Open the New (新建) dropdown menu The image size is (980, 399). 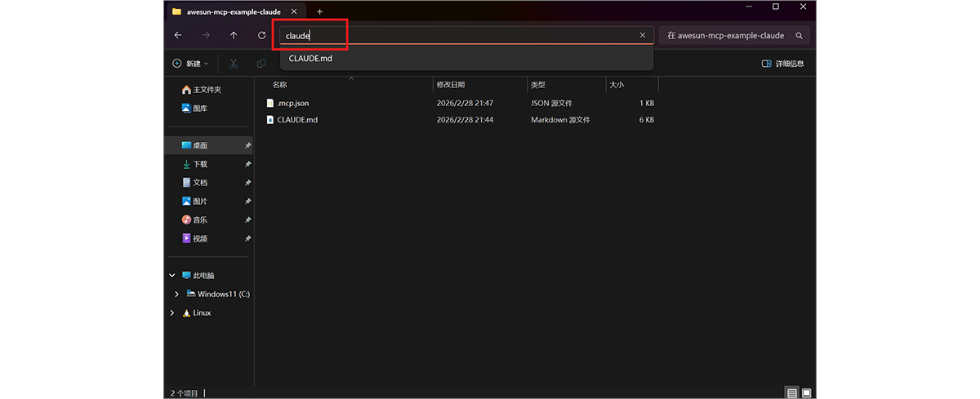coord(190,64)
